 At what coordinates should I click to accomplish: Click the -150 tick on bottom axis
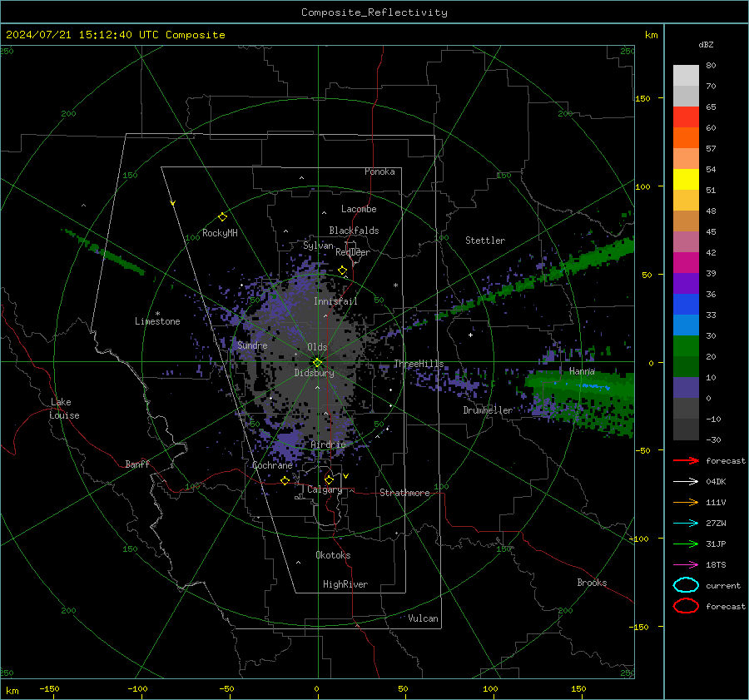[x=49, y=688]
